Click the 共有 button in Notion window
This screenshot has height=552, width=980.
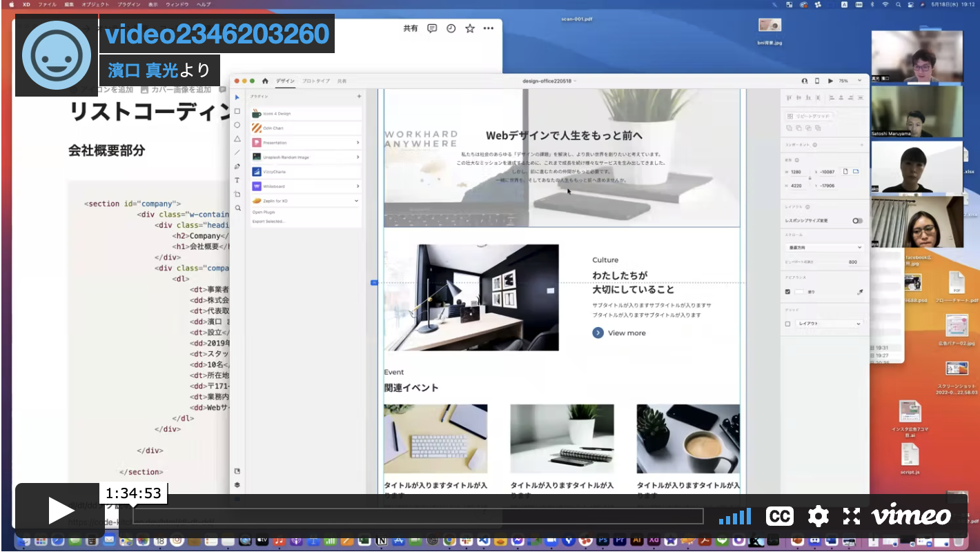(411, 28)
